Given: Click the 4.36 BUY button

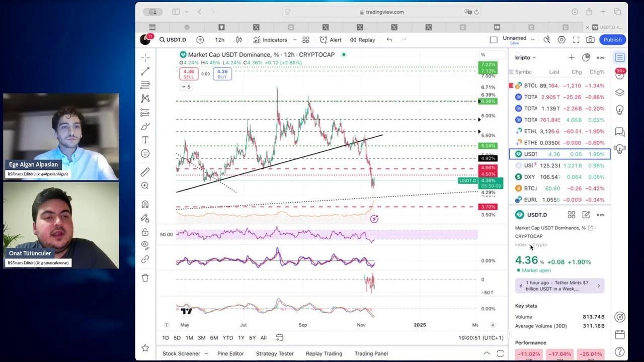Looking at the screenshot, I should click(x=222, y=74).
